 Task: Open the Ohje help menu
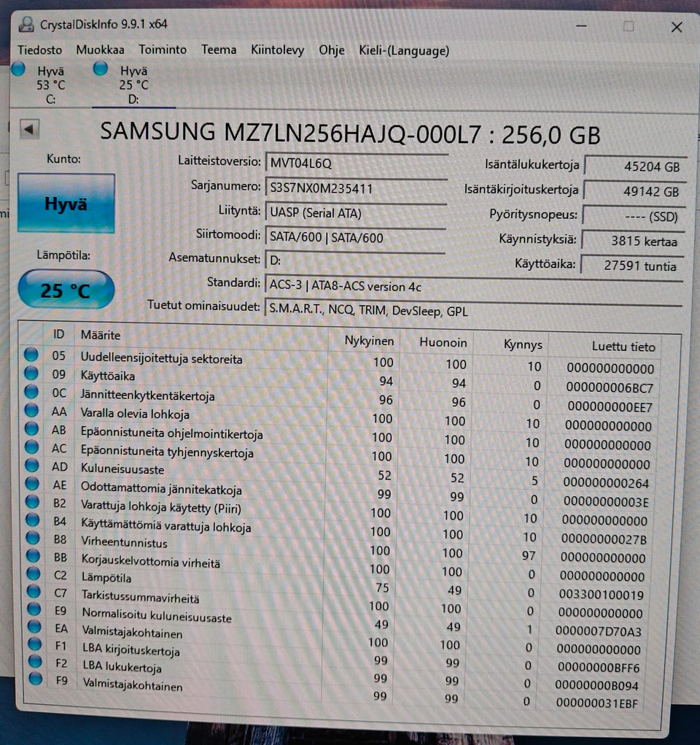[332, 50]
